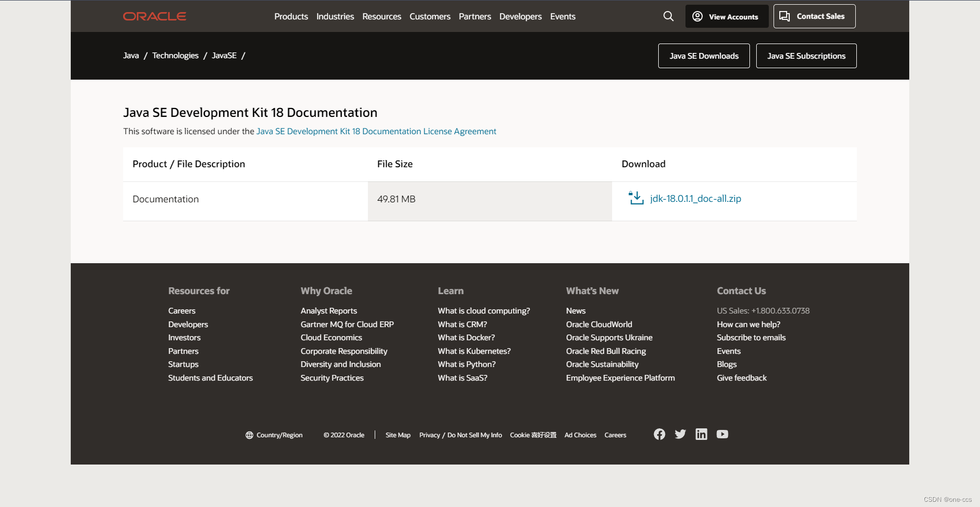
Task: Open Students and Educators link
Action: tap(210, 378)
